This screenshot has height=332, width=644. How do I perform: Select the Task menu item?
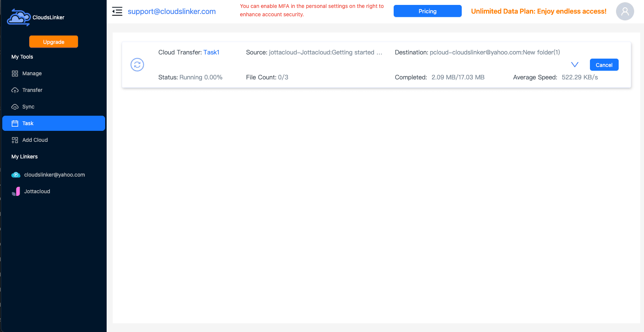coord(54,123)
